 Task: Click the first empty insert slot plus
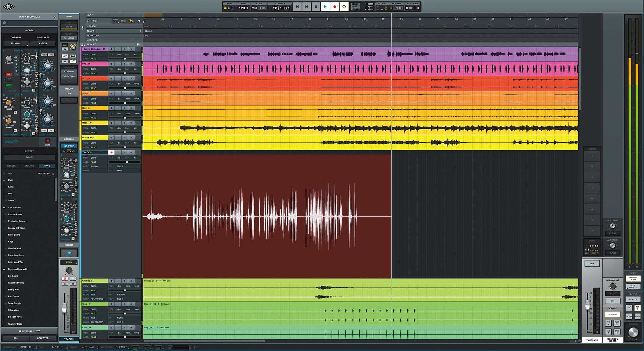tap(592, 156)
